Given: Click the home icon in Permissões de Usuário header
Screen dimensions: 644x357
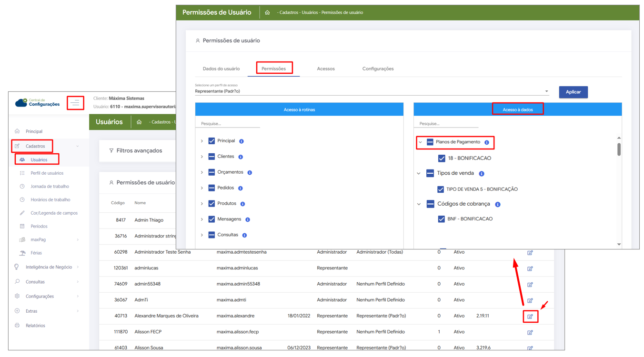Looking at the screenshot, I should pyautogui.click(x=267, y=13).
